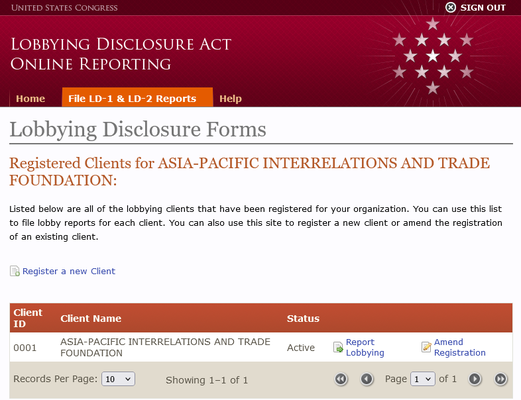The image size is (521, 400).
Task: Click the Lobbying Disclosure Act Online Reporting title
Action: 121,54
